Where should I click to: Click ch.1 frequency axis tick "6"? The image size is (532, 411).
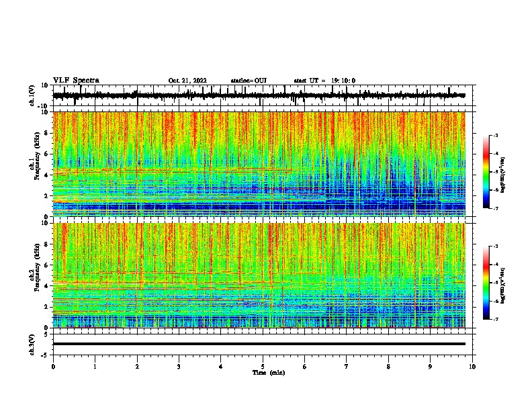coord(46,154)
